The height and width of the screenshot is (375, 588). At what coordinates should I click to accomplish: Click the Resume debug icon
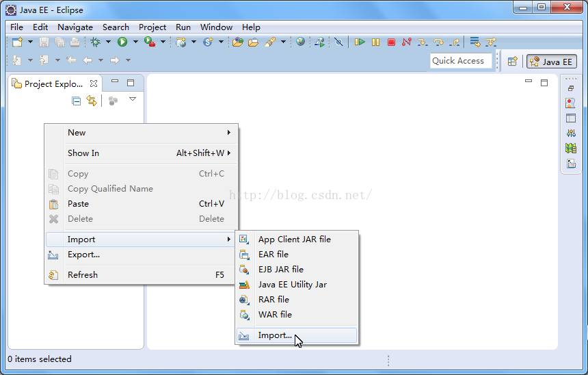pyautogui.click(x=360, y=42)
